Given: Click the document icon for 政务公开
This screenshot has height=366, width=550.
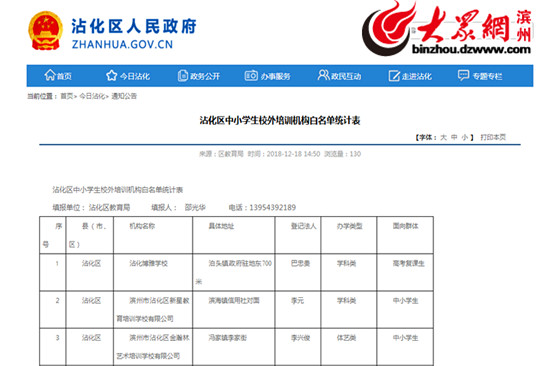Looking at the screenshot, I should [183, 75].
